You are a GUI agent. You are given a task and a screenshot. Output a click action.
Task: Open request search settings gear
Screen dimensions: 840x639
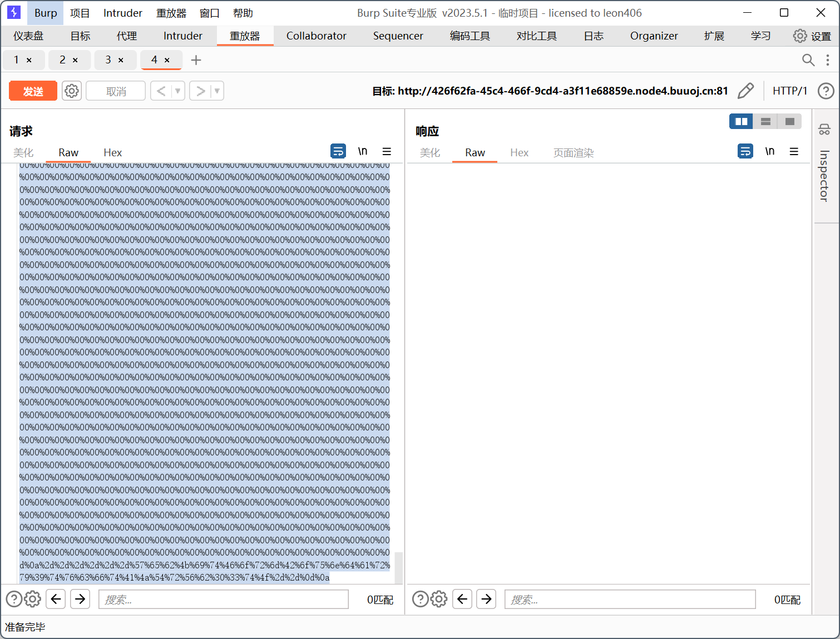33,599
